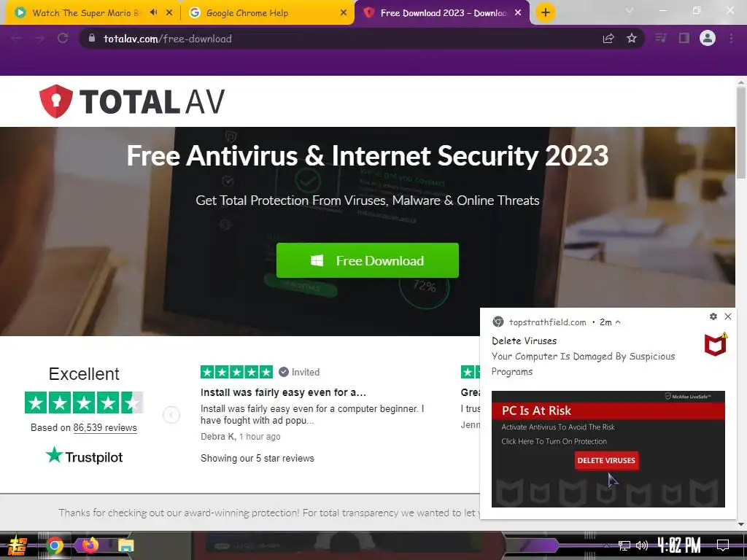Bookmark this page with the star icon
Viewport: 747px width, 560px height.
pyautogui.click(x=632, y=38)
